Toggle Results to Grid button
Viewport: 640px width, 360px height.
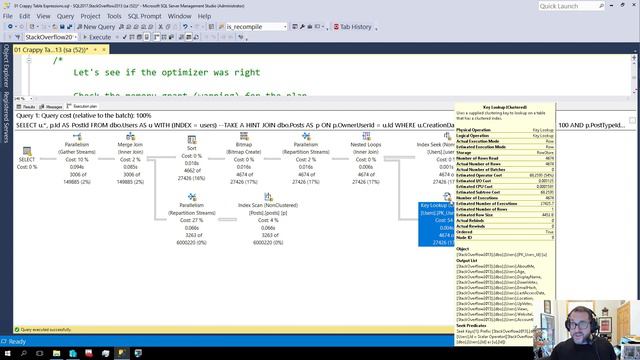pyautogui.click(x=189, y=37)
